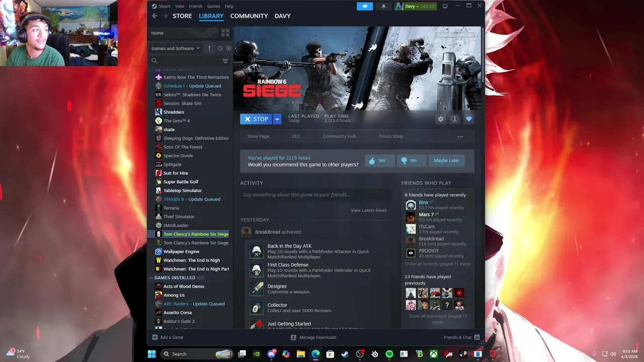644x362 pixels.
Task: Open the Manage Downloads icon
Action: [x=294, y=337]
